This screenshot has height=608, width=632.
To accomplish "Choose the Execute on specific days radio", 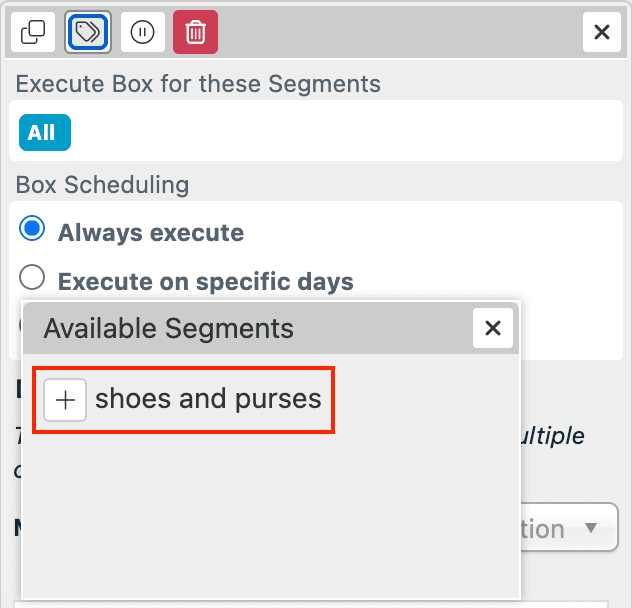I will click(33, 278).
